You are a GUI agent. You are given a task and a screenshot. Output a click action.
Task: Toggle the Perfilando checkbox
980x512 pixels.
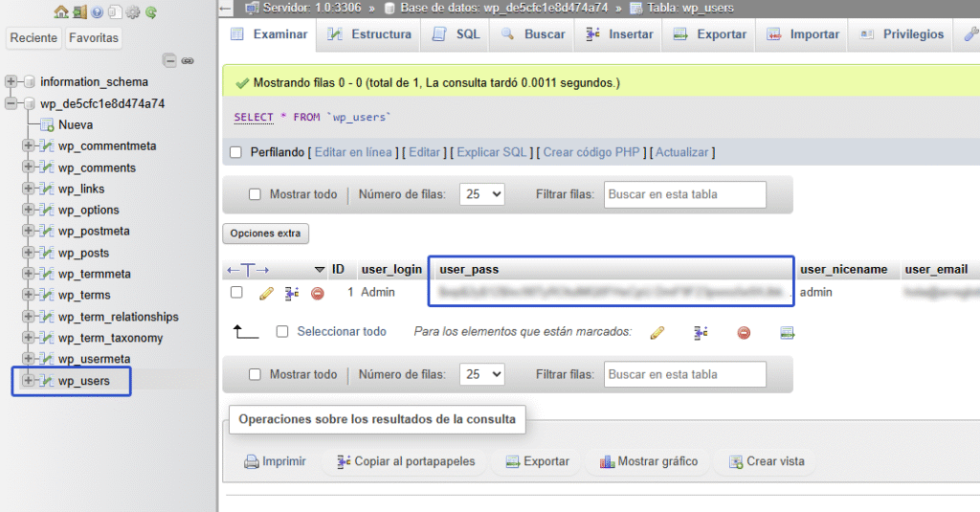coord(235,152)
